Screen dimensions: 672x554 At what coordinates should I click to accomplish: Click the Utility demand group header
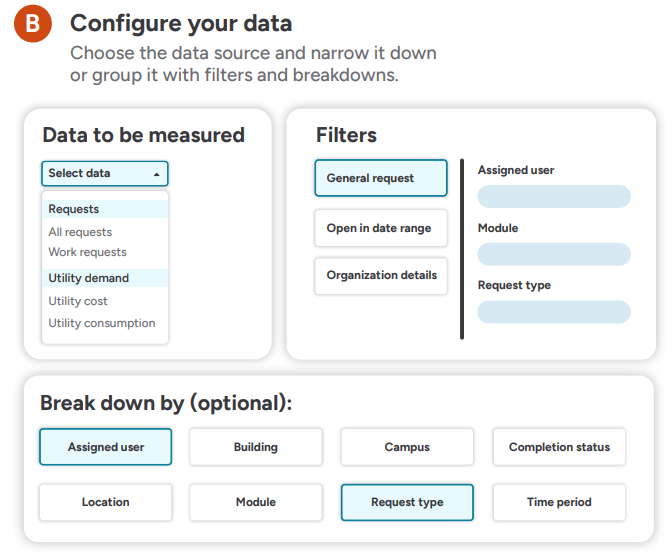105,278
